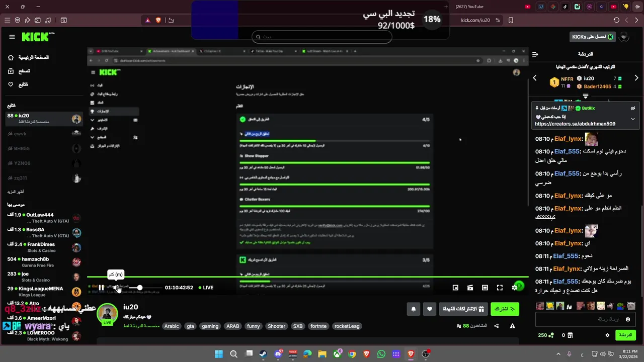Image resolution: width=644 pixels, height=362 pixels.
Task: Click the rocketLeag tag
Action: click(x=347, y=326)
